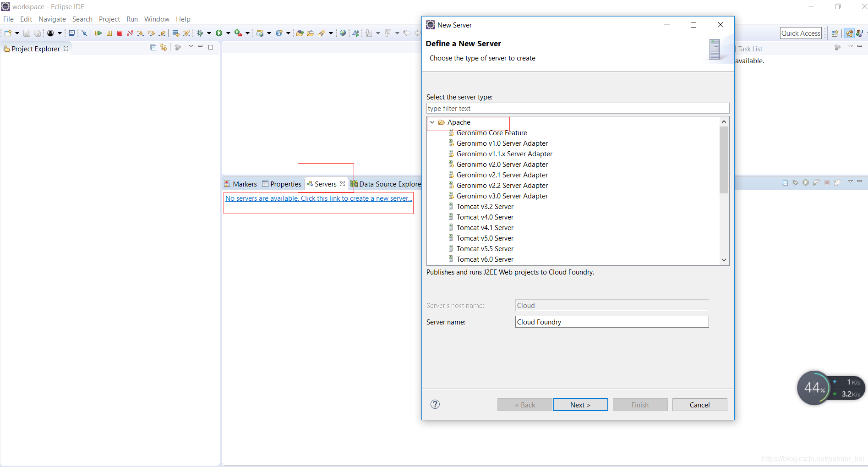Switch to the Data Source Explorer tab
This screenshot has width=868, height=467.
pos(386,184)
